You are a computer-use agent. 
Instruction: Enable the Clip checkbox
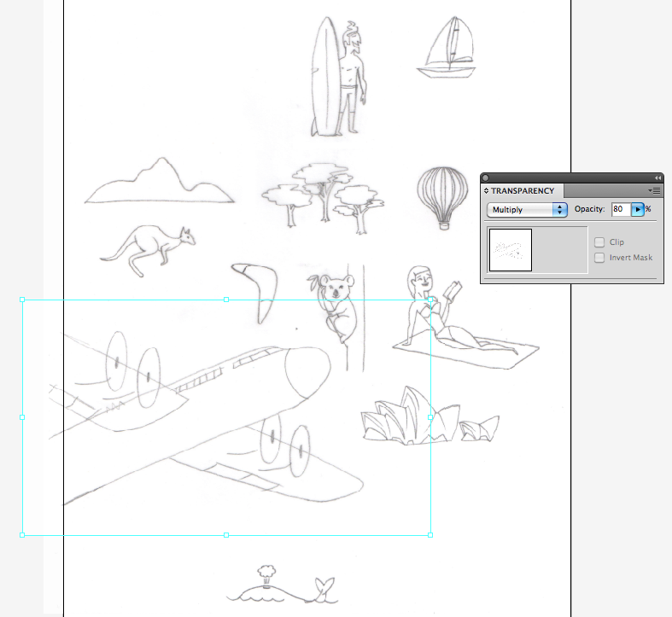click(599, 242)
